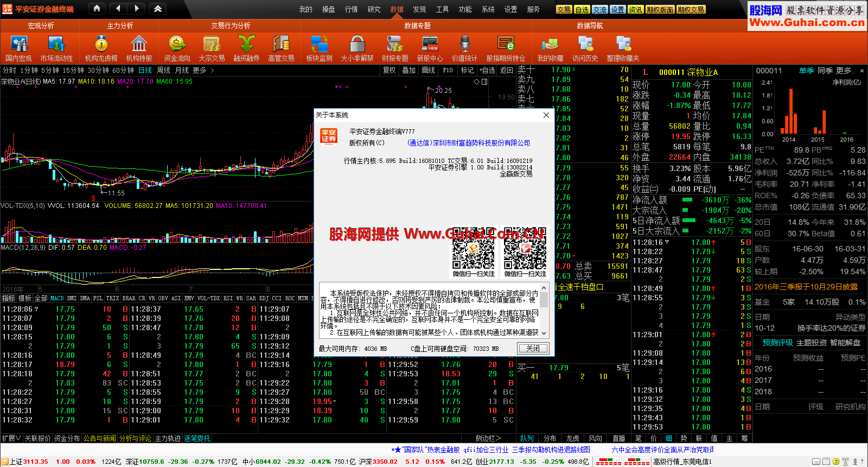Open the 模板 template selector

pyautogui.click(x=25, y=298)
